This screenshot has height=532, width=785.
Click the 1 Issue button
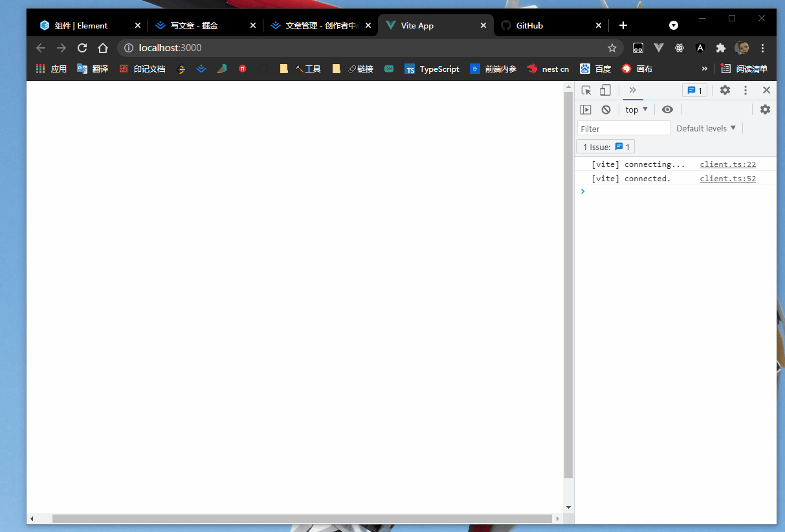coord(606,147)
